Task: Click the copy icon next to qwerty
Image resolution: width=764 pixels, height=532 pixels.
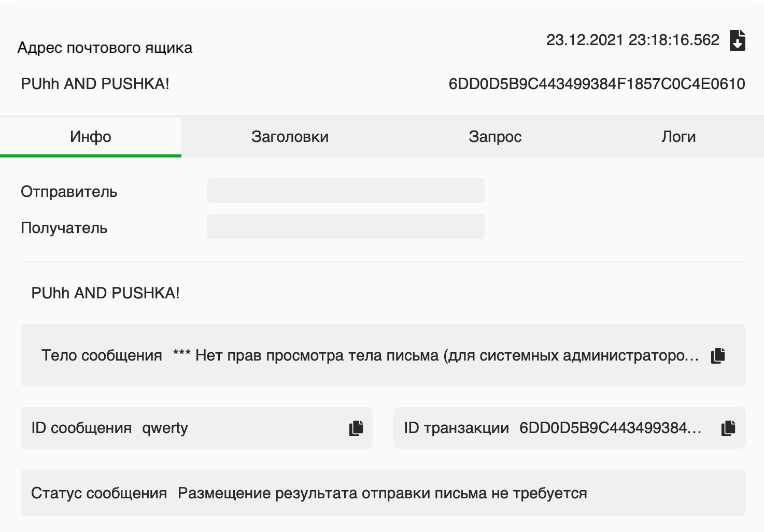Action: pyautogui.click(x=356, y=428)
